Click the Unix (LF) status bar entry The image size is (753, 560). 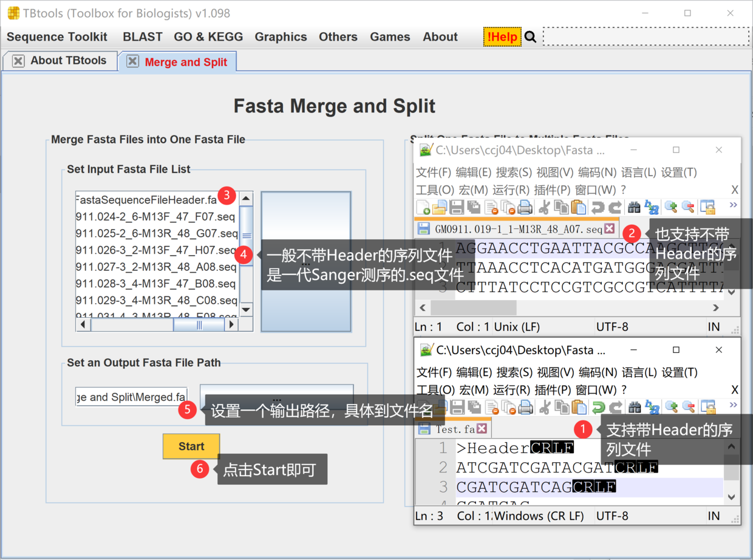click(517, 327)
